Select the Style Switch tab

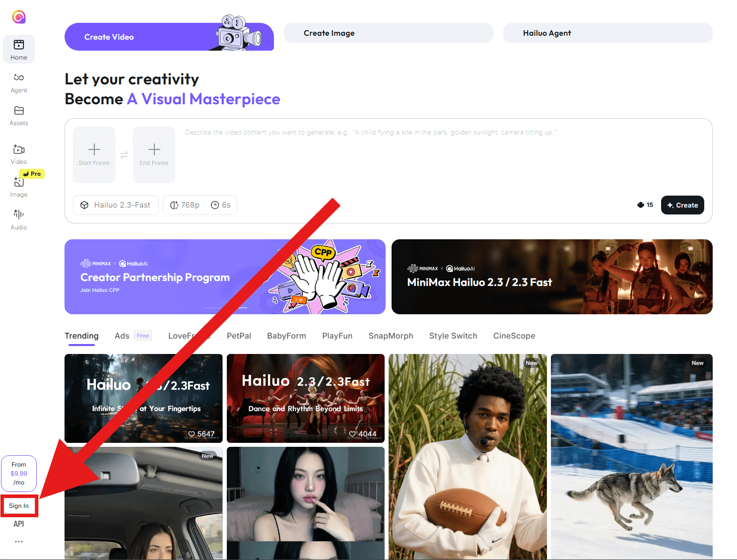click(x=453, y=336)
